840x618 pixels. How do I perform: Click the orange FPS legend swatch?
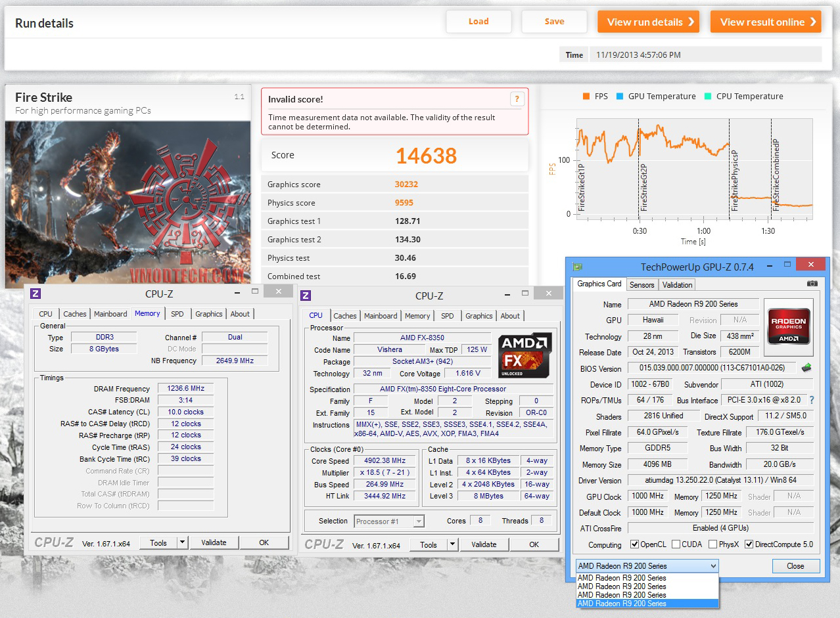tap(586, 96)
